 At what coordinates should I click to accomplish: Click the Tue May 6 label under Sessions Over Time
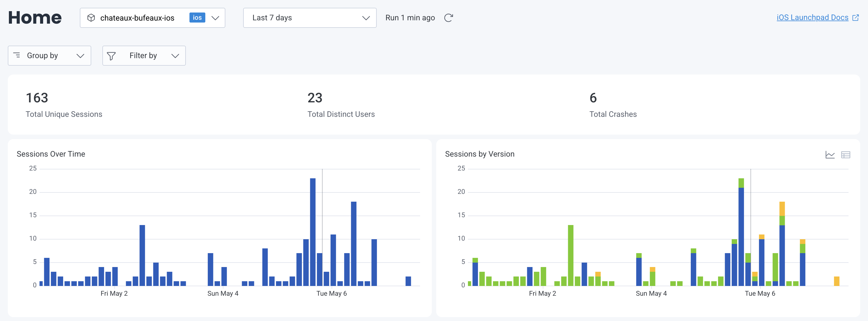(x=331, y=293)
